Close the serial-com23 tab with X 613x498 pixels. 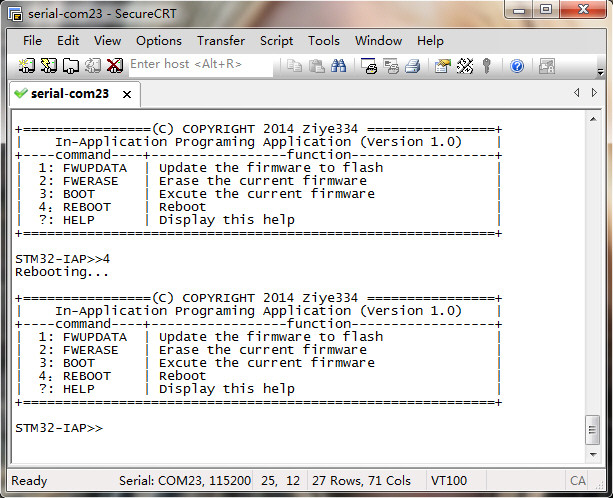pos(127,95)
